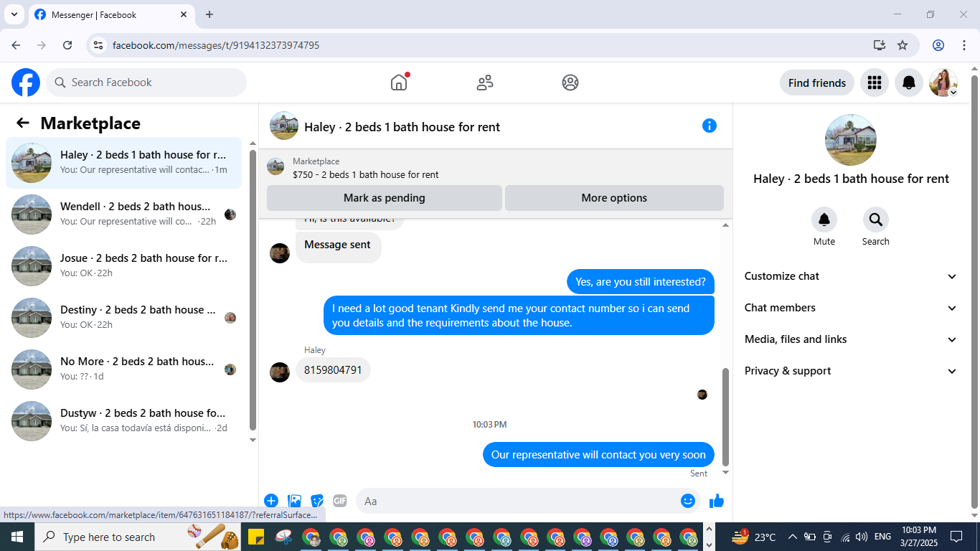Open the Groups icon in top navigation
Image resolution: width=980 pixels, height=551 pixels.
(570, 83)
